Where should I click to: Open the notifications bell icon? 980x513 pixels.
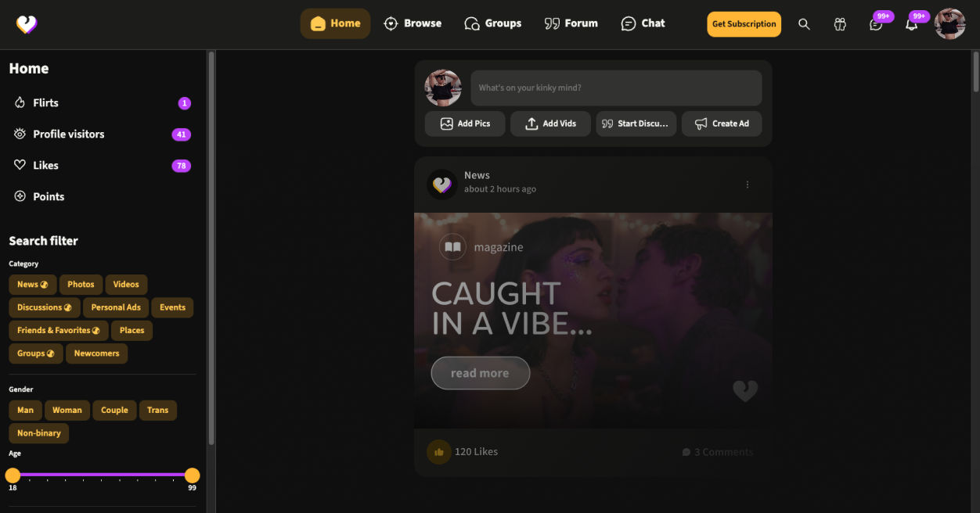911,24
